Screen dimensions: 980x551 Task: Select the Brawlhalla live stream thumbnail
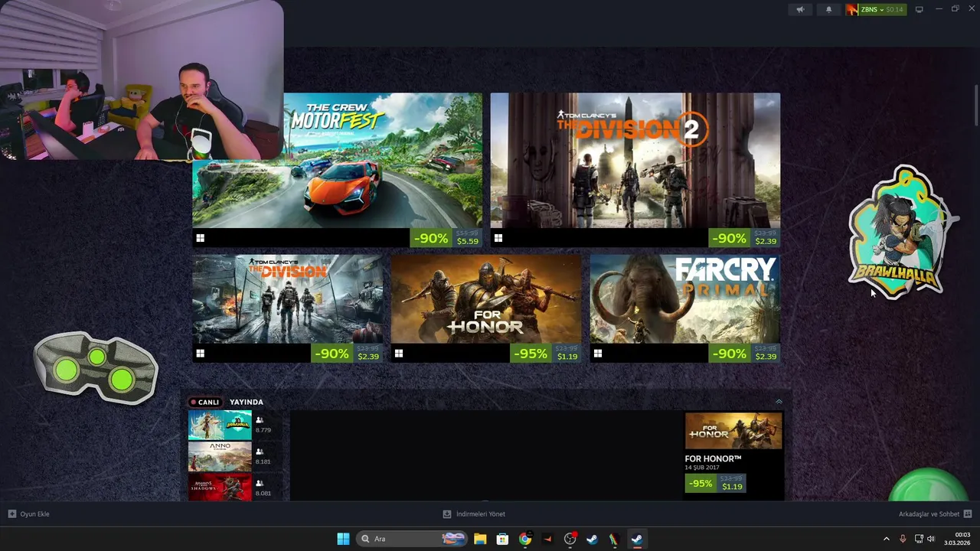coord(220,425)
